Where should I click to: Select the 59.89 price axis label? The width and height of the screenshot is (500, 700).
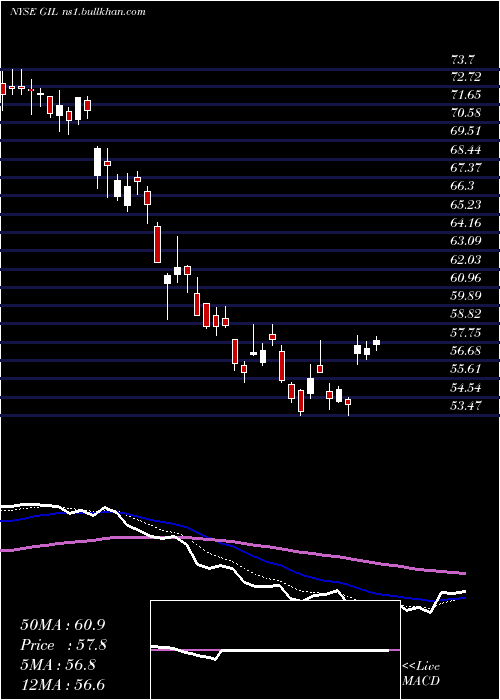[467, 296]
